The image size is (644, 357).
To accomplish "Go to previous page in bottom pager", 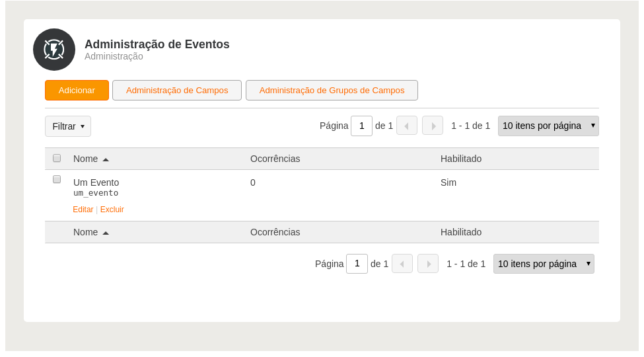I will (x=402, y=264).
